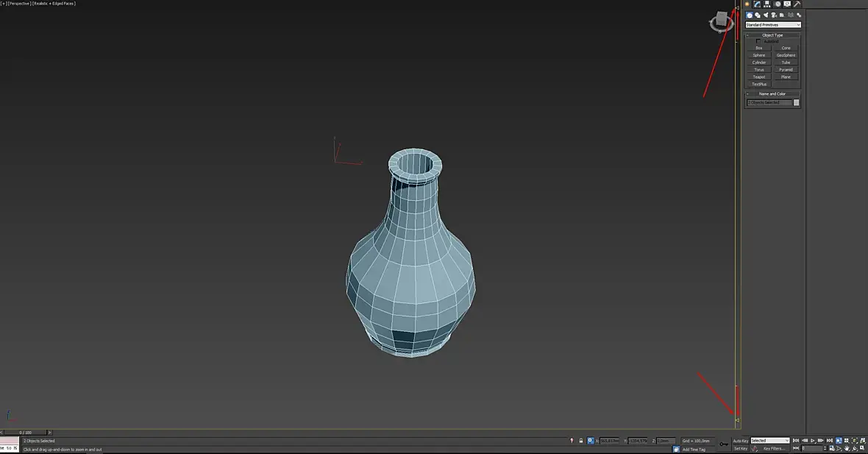
Task: Go to previous frame
Action: [x=805, y=441]
